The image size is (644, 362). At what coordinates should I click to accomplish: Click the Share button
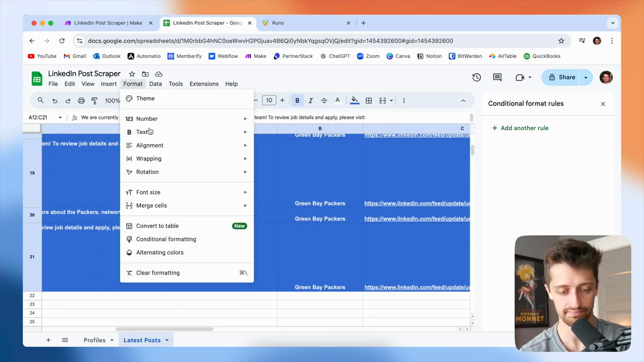pos(562,77)
